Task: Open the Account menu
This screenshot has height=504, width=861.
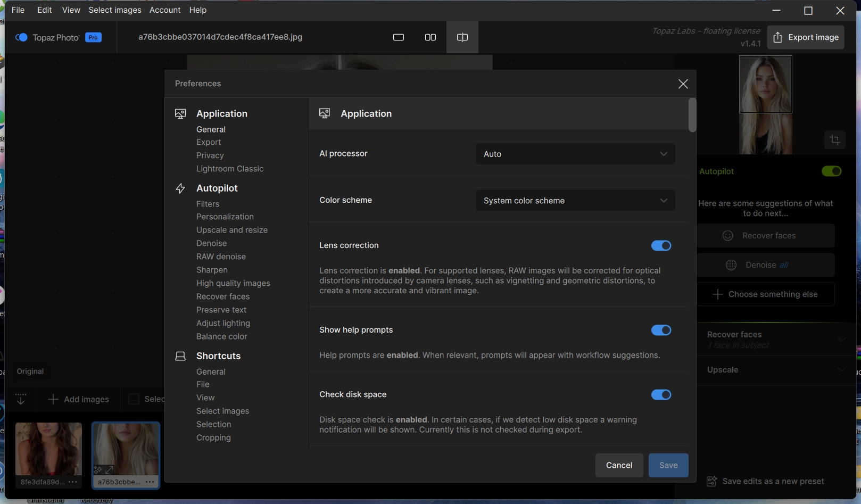Action: [165, 10]
